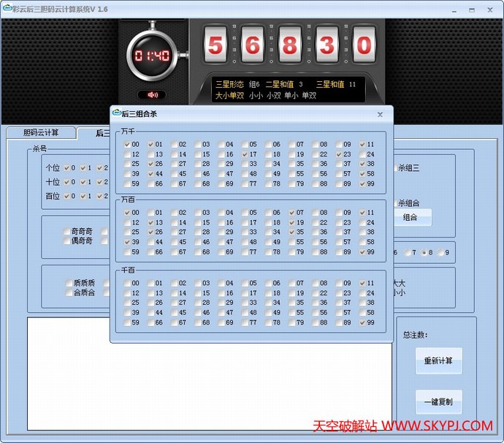Click the red speaker sound icon
This screenshot has width=504, height=443.
153,95
